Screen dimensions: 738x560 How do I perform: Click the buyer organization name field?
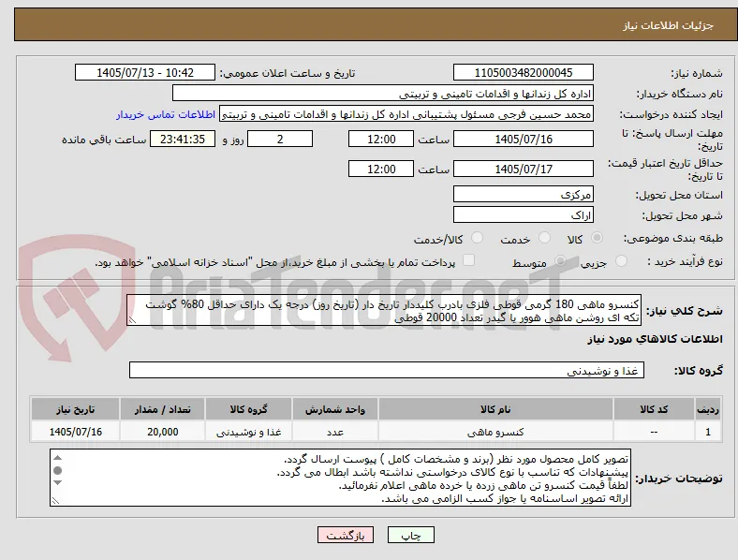[383, 93]
